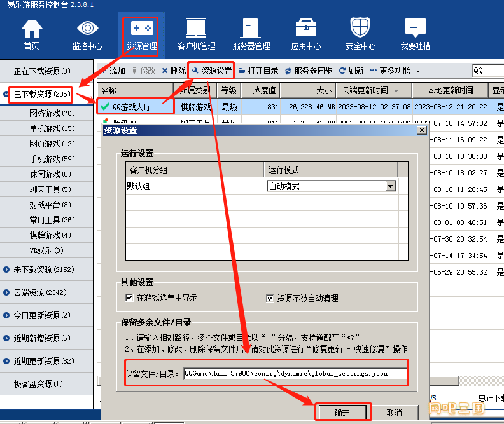Select 手机游戏 (59) subcategory

(52, 159)
